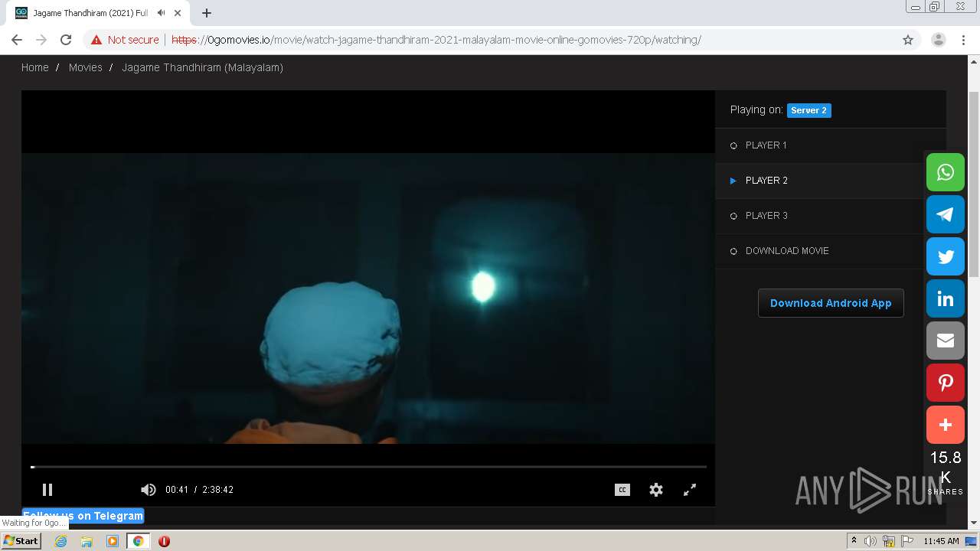Open File Explorer from taskbar

tap(87, 541)
